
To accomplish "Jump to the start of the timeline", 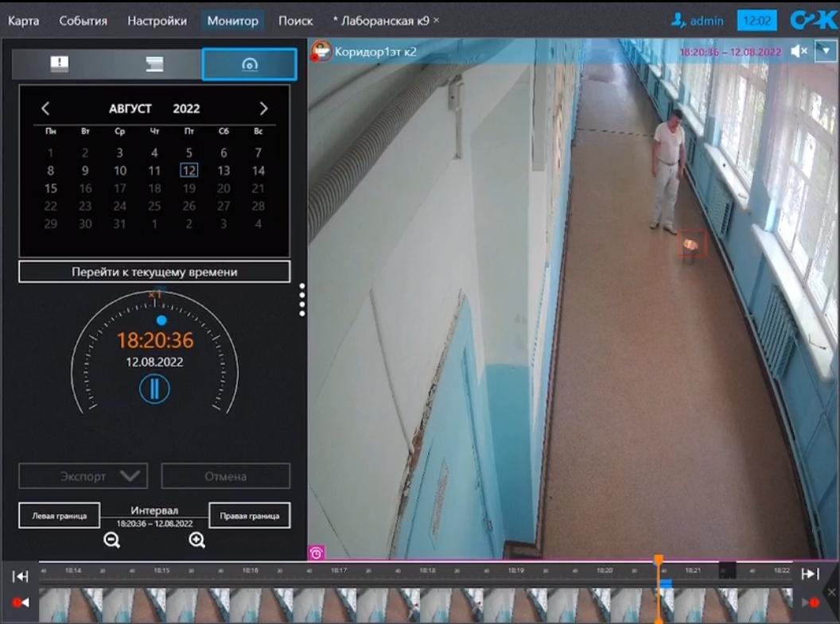I will pos(21,576).
